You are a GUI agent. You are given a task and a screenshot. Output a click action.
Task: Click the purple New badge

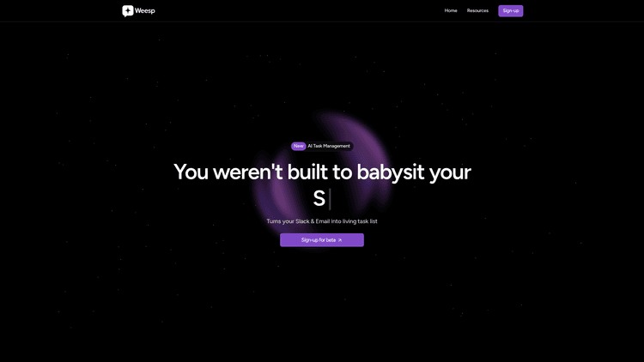coord(298,146)
